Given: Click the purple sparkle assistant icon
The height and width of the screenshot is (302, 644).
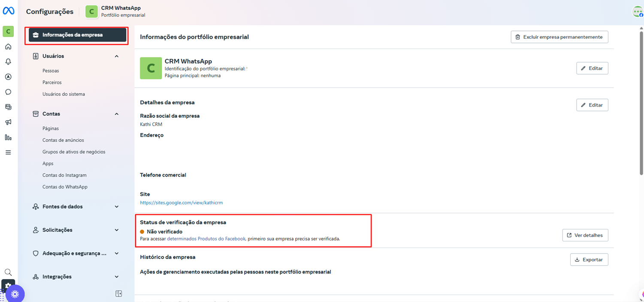Looking at the screenshot, I should click(15, 293).
